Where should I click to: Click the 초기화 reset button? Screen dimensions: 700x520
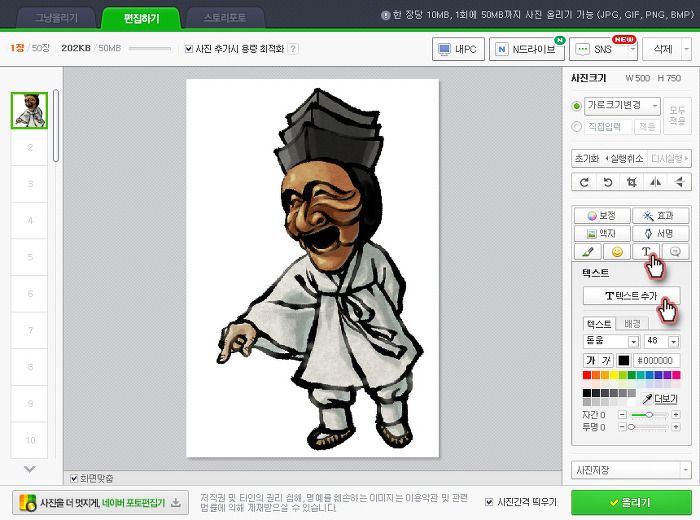point(587,158)
